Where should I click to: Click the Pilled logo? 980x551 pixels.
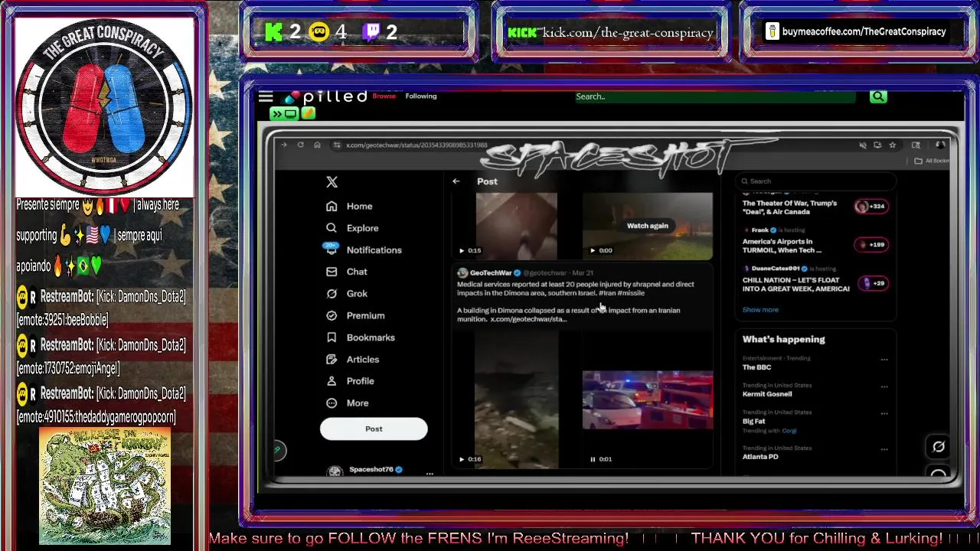325,97
